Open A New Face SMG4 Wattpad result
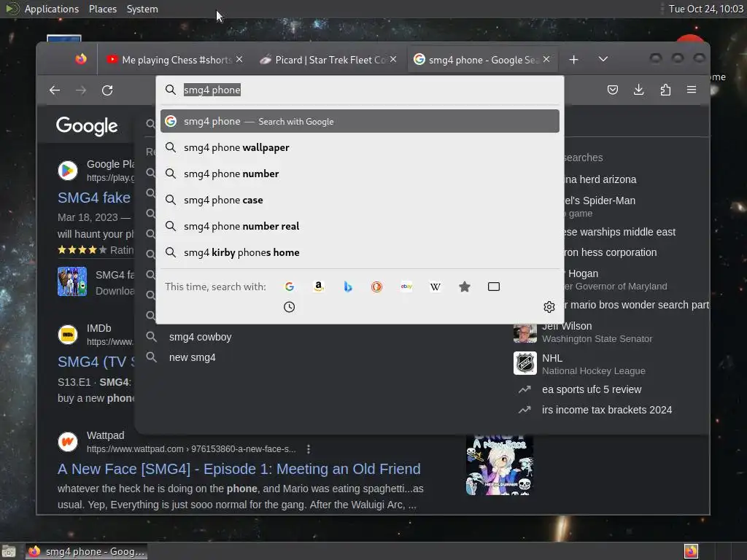This screenshot has width=747, height=560. pyautogui.click(x=239, y=469)
